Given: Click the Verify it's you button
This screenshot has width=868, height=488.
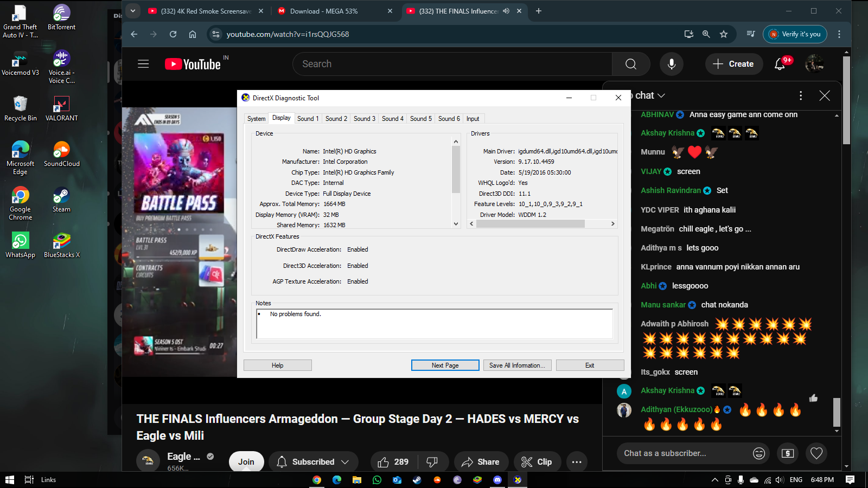Looking at the screenshot, I should (x=795, y=34).
